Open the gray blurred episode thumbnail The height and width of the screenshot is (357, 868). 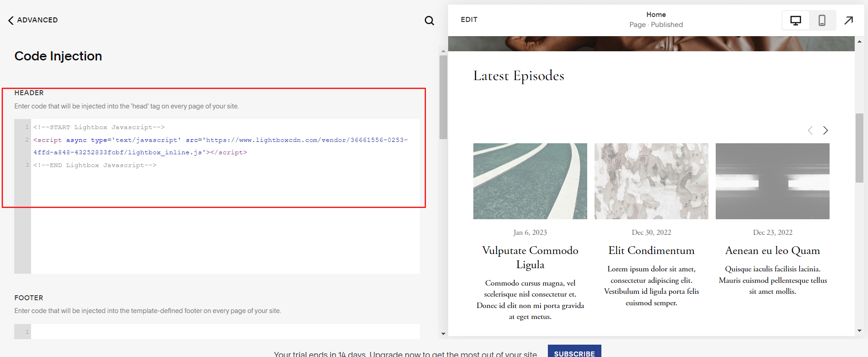point(772,181)
